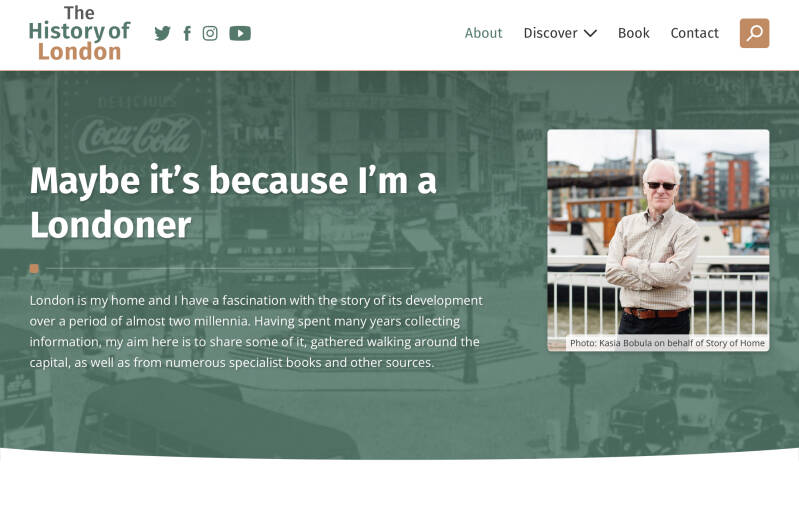Click the divider line below the heading
Viewport: 799px width, 513px height.
[x=230, y=268]
